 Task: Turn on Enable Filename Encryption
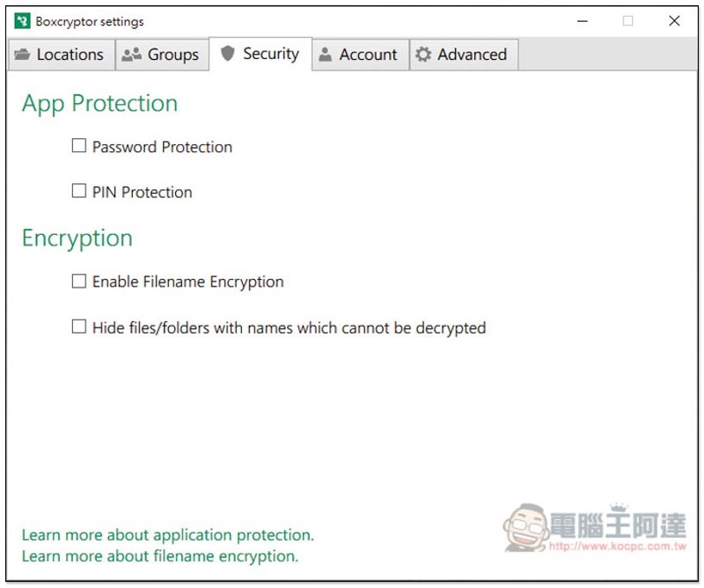tap(79, 282)
